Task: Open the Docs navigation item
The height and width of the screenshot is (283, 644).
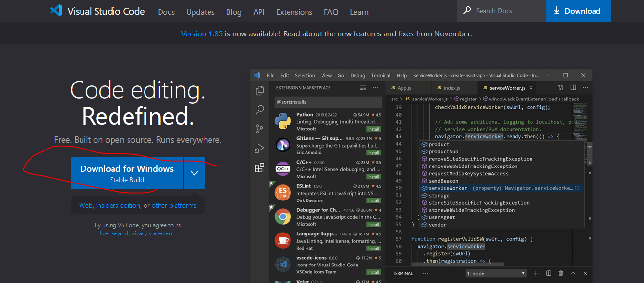Action: (166, 12)
